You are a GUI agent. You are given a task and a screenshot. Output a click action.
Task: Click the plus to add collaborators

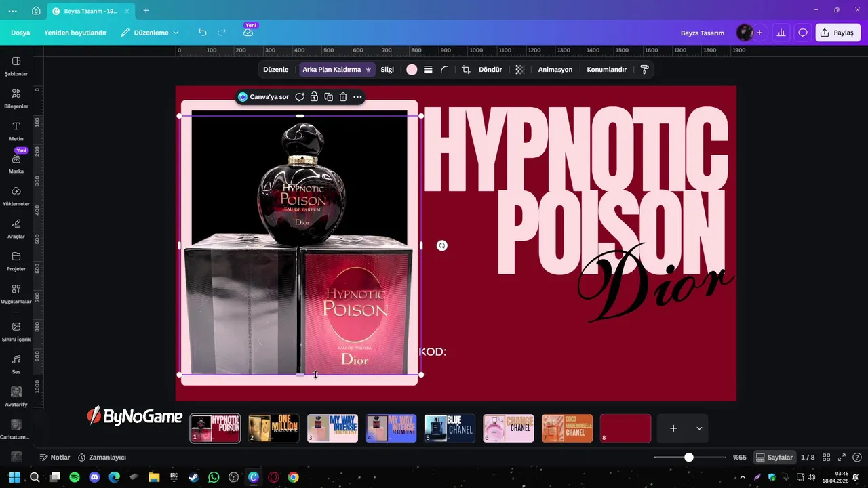click(759, 33)
